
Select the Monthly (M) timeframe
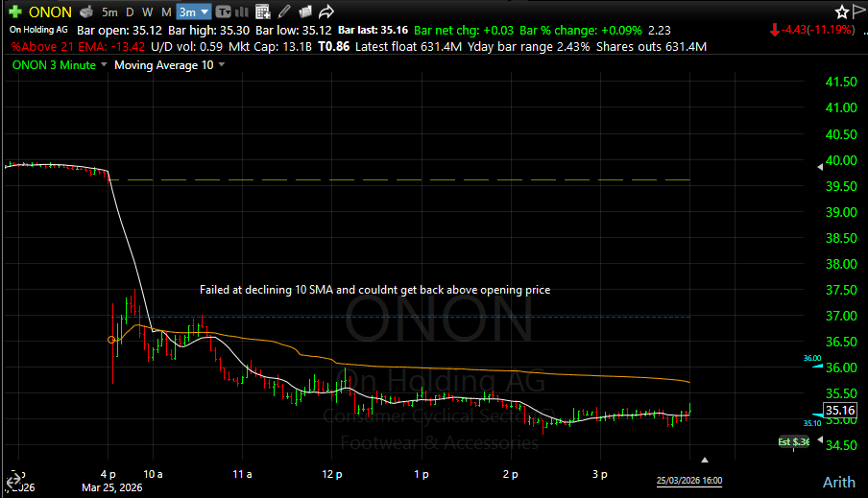point(166,12)
